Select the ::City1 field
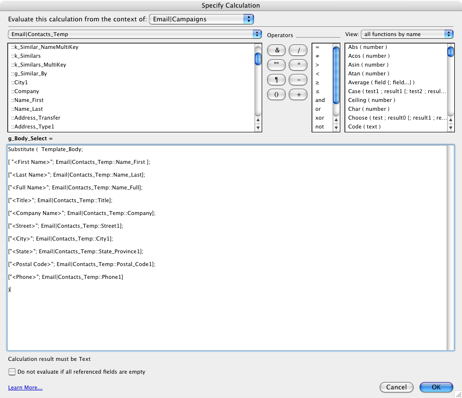The image size is (462, 398). click(x=131, y=82)
